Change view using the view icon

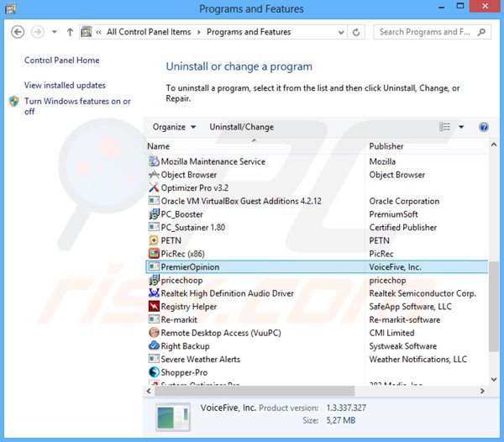tap(444, 127)
